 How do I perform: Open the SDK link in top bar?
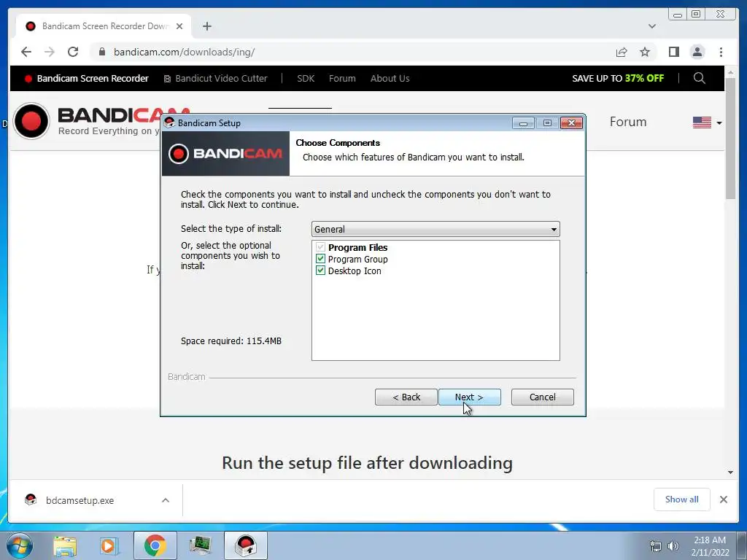tap(306, 79)
